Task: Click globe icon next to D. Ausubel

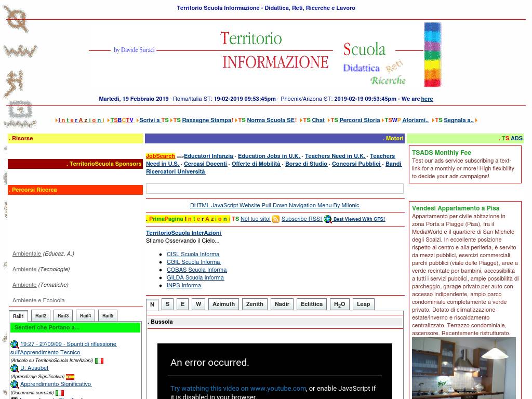Action: coord(15,368)
